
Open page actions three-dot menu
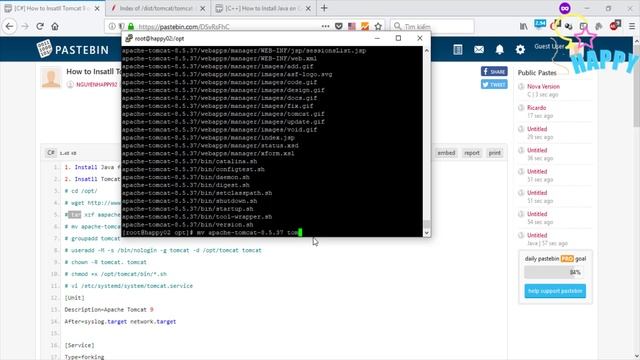click(325, 27)
